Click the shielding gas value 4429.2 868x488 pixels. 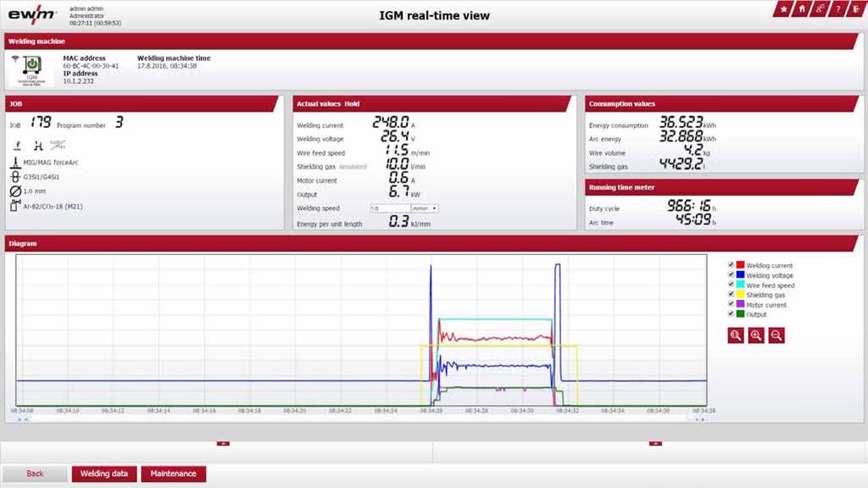coord(681,164)
